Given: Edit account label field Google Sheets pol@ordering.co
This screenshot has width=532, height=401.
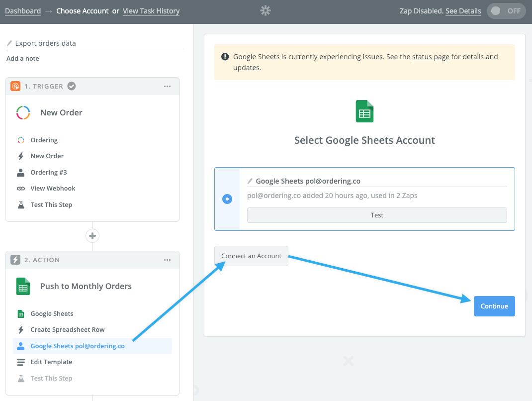Looking at the screenshot, I should coord(377,181).
